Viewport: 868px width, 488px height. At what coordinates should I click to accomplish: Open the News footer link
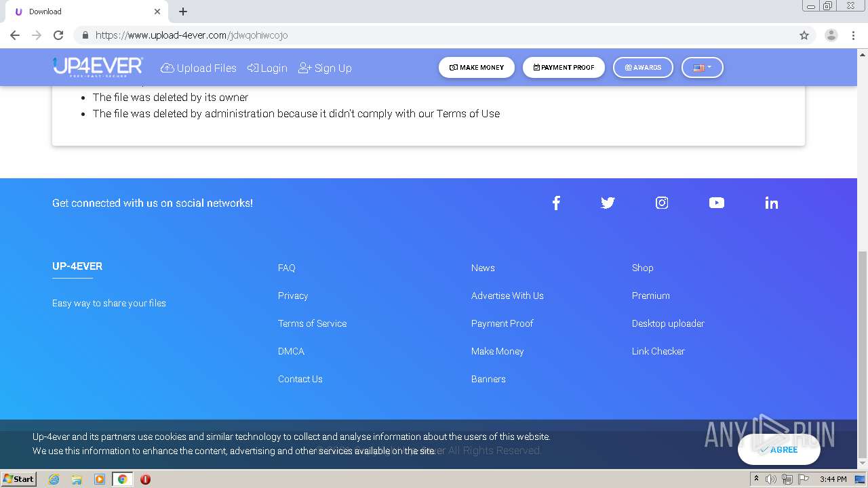483,268
